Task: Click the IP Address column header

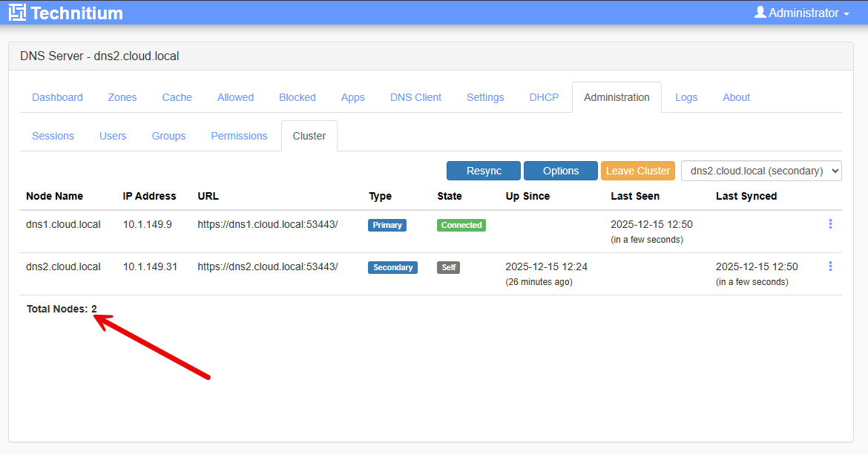Action: pos(149,196)
